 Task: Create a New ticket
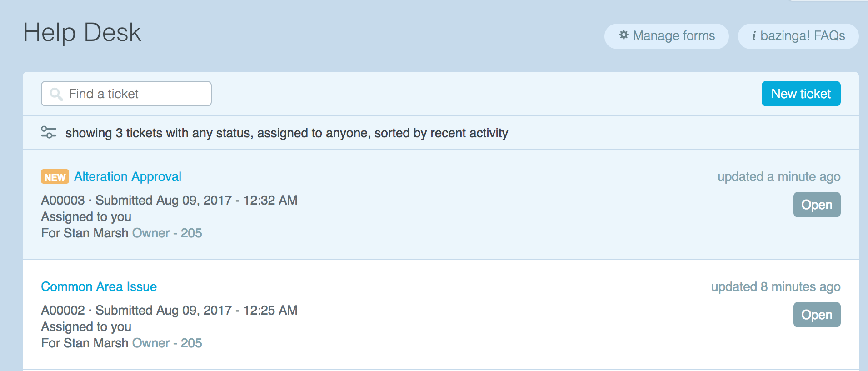(801, 94)
